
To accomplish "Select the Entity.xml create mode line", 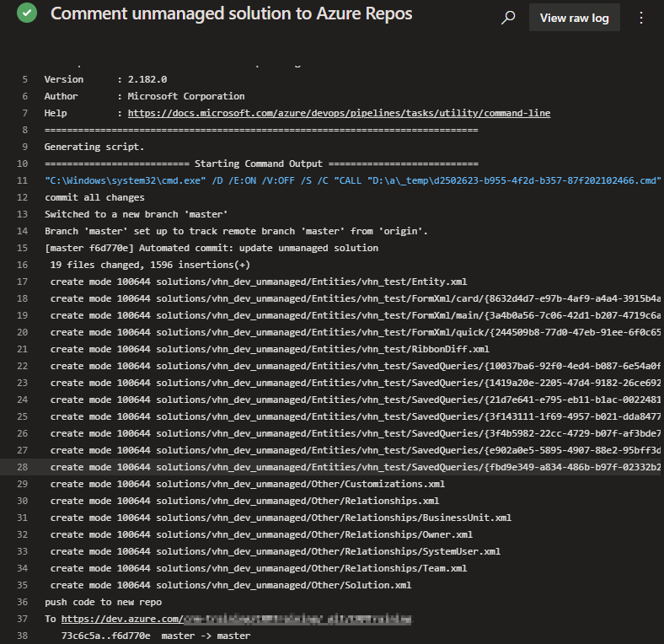I will 259,282.
